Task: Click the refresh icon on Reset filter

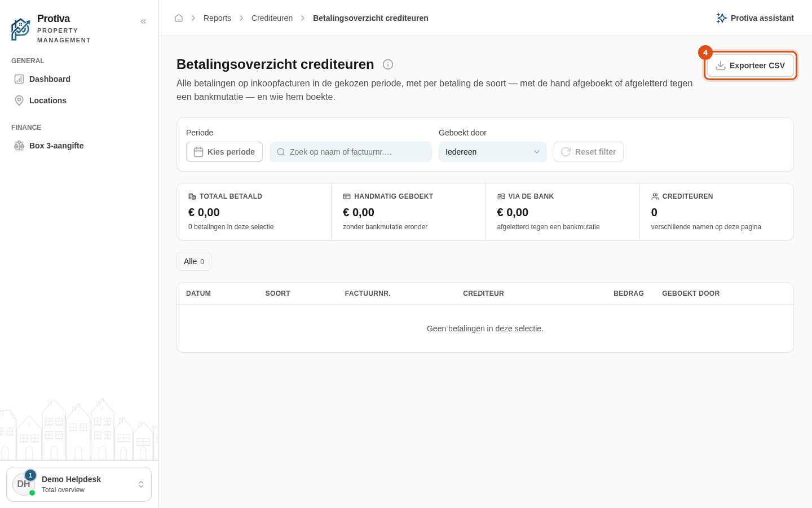Action: (x=566, y=152)
